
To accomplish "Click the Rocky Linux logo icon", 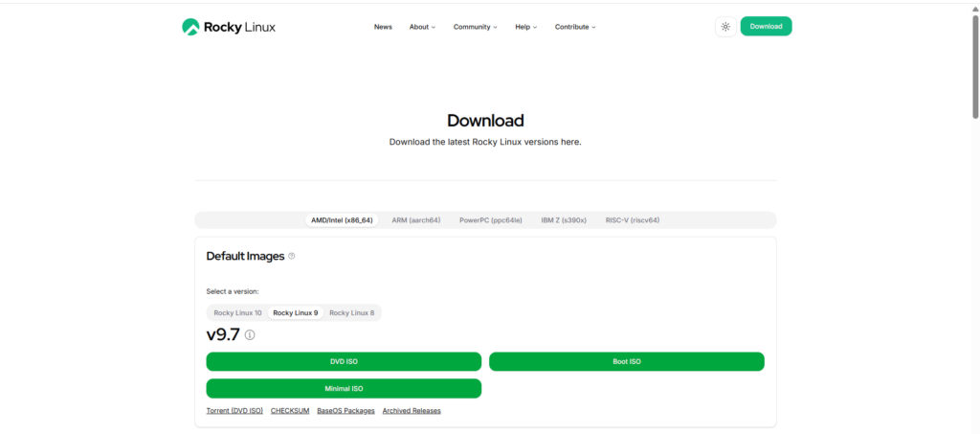I will click(x=190, y=27).
